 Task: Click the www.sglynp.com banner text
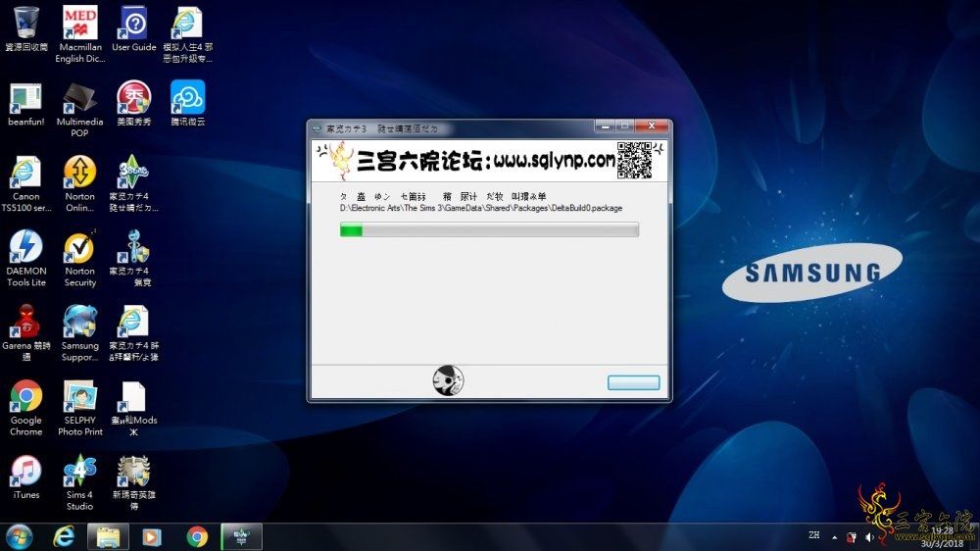[x=555, y=161]
